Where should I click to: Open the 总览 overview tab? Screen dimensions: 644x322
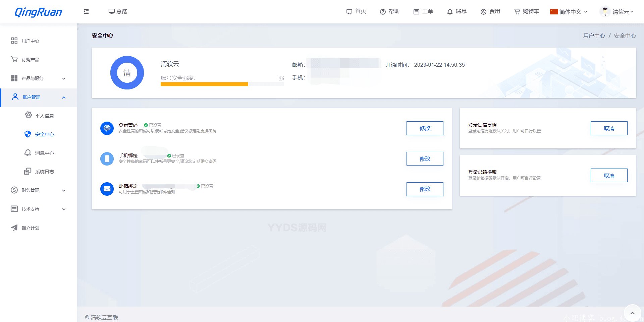(x=118, y=11)
